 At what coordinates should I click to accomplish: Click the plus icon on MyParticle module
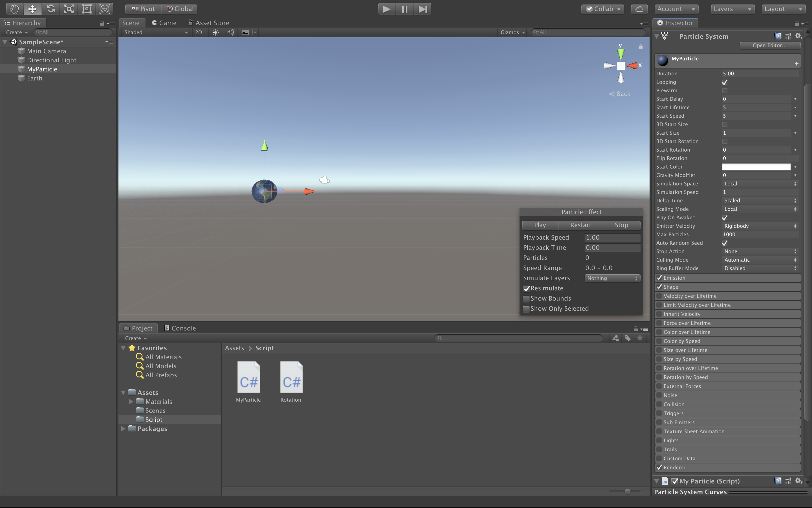point(796,64)
